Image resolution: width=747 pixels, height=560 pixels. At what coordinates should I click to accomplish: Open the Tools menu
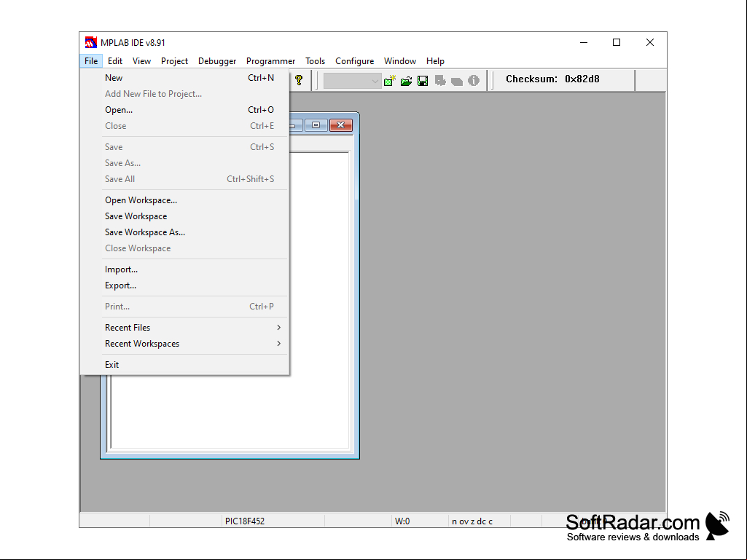click(315, 61)
